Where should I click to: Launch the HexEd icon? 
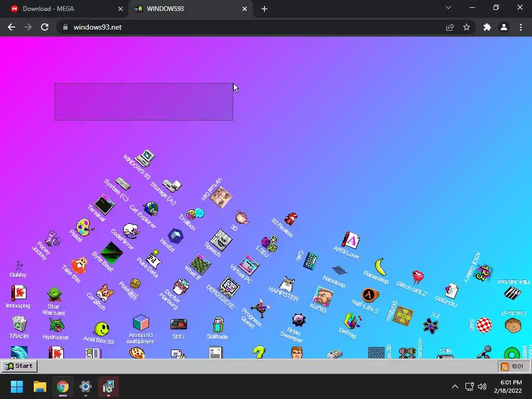point(176,236)
